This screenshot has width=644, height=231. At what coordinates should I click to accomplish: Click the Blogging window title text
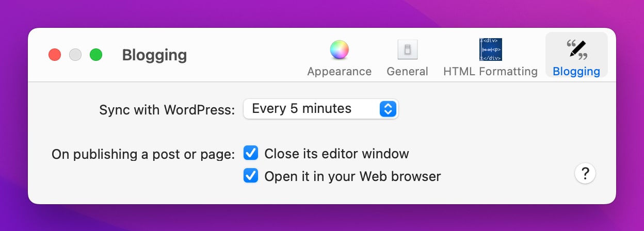click(154, 55)
